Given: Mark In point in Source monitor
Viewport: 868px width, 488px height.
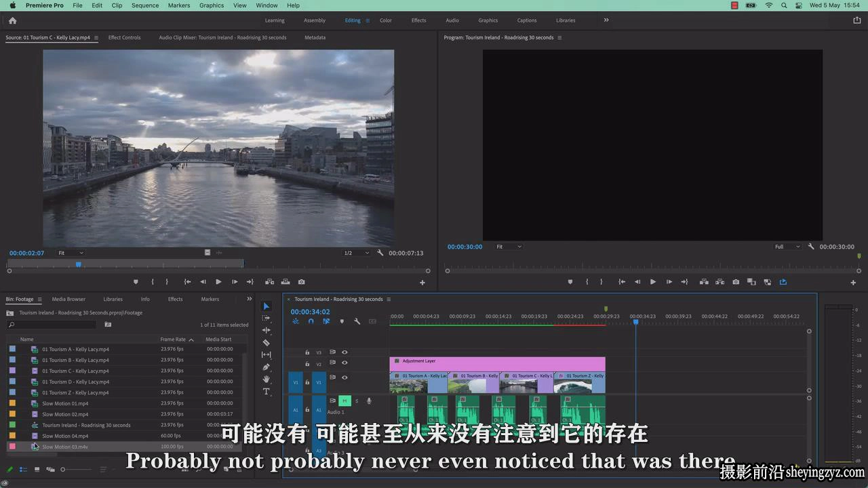Looking at the screenshot, I should coord(153,282).
